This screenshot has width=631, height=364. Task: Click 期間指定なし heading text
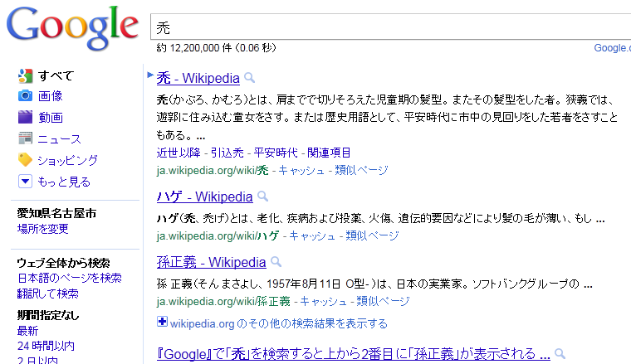point(48,315)
